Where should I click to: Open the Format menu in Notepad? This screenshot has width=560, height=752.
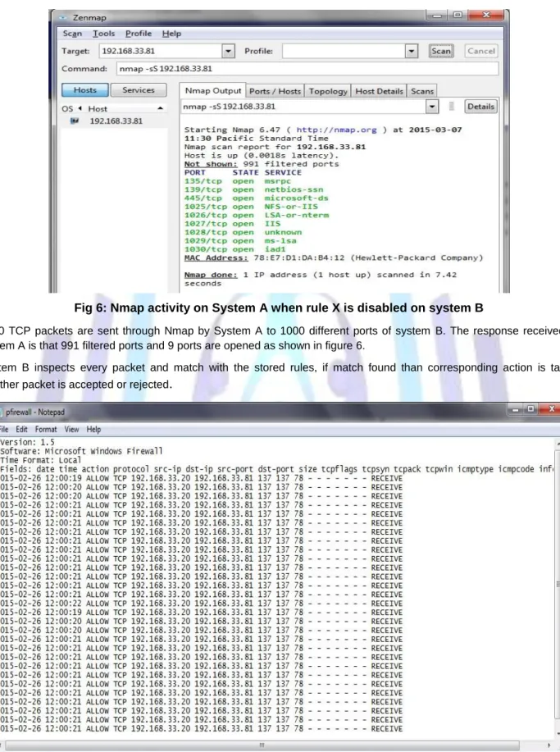46,429
